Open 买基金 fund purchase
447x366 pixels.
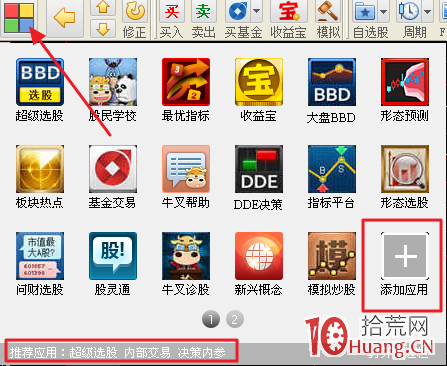pyautogui.click(x=239, y=11)
